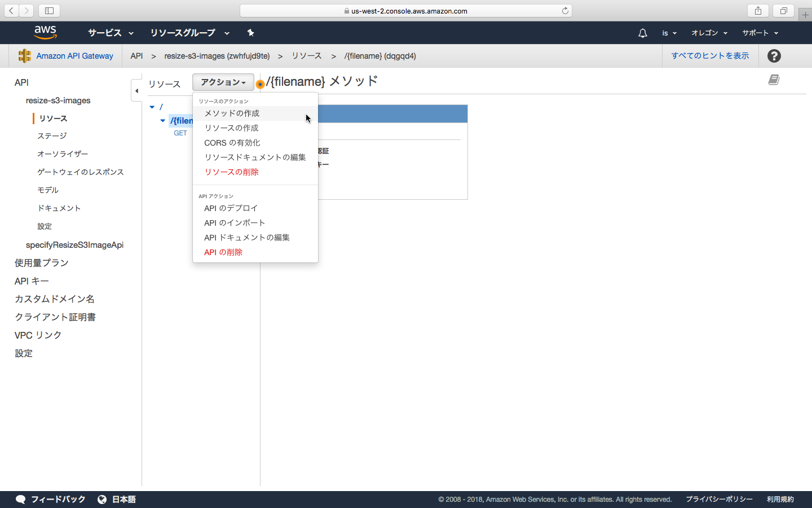Click the Amazon API Gateway service icon
812x508 pixels.
pyautogui.click(x=24, y=55)
